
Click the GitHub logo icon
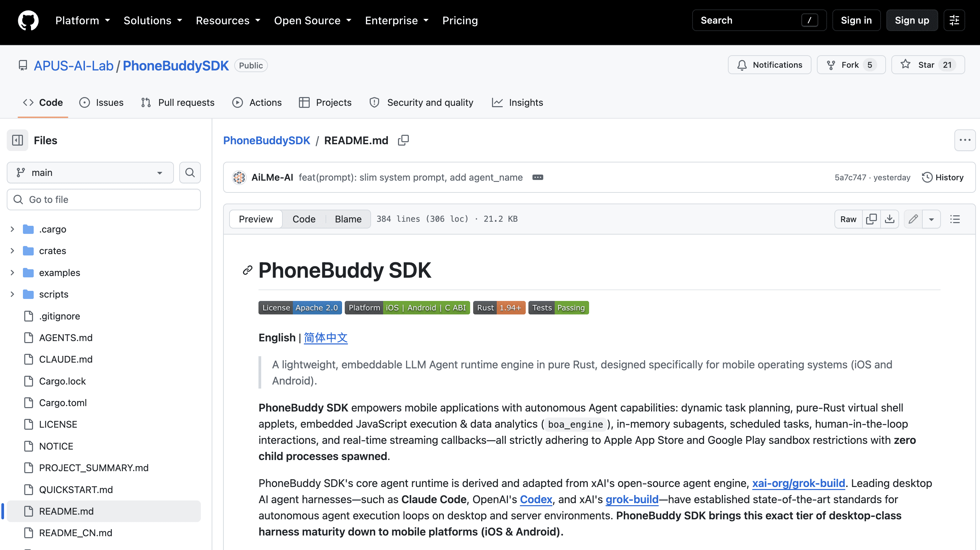pos(28,21)
